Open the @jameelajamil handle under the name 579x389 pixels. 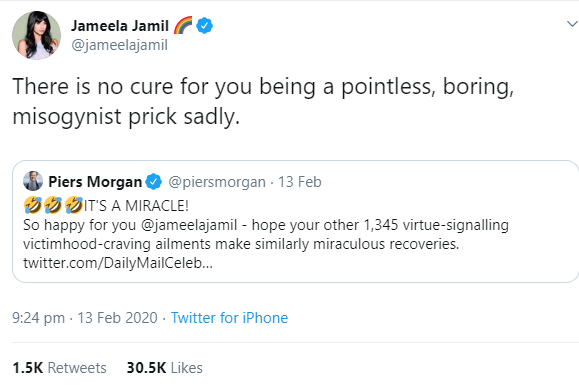point(120,45)
